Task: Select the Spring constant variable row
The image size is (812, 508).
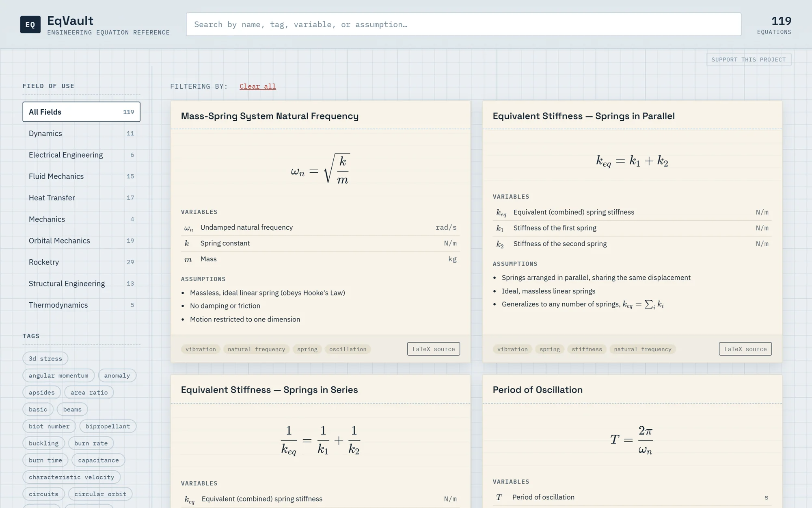Action: [320, 243]
